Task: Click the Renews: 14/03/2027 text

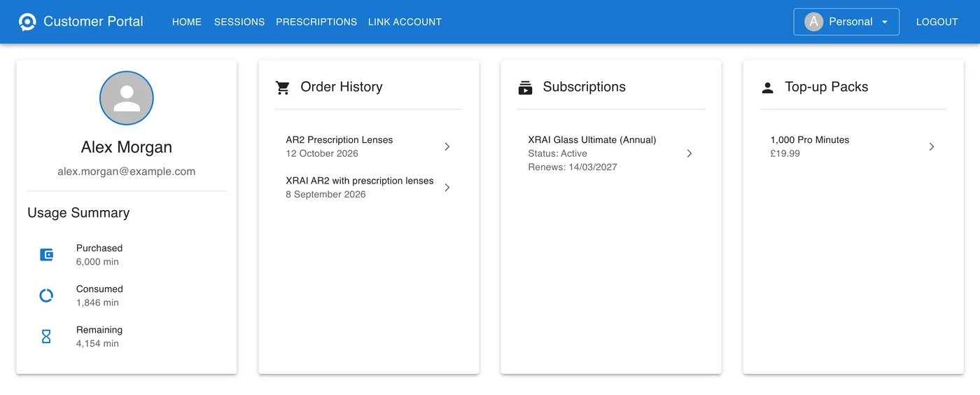Action: coord(573,167)
